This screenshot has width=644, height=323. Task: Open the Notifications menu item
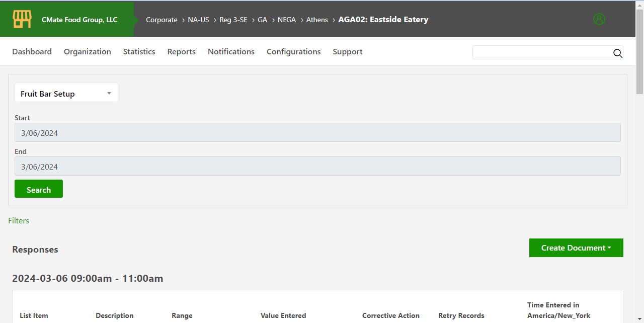click(231, 51)
